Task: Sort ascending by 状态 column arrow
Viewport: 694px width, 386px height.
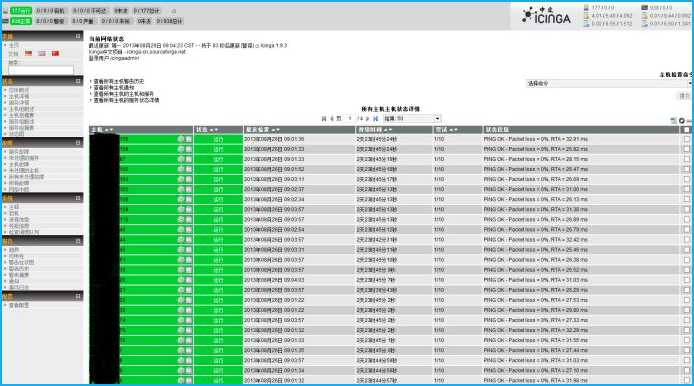Action: [x=212, y=130]
